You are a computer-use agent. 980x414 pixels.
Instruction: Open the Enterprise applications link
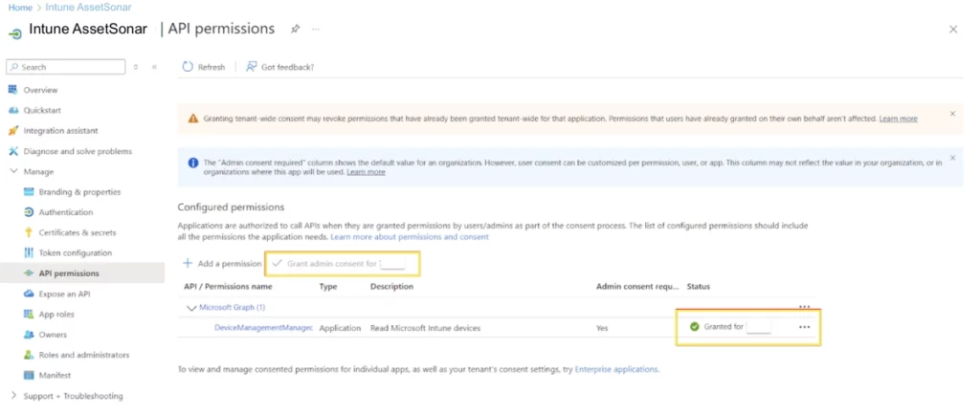(616, 369)
